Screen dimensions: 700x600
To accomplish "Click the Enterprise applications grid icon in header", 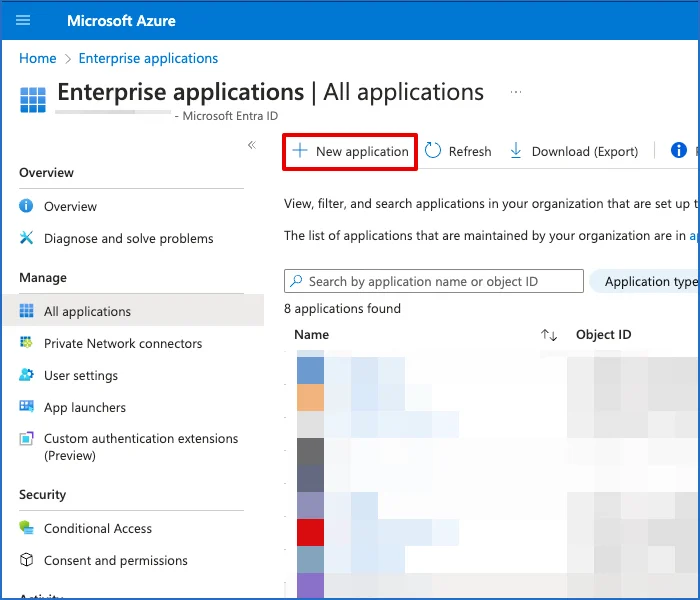I will (33, 101).
